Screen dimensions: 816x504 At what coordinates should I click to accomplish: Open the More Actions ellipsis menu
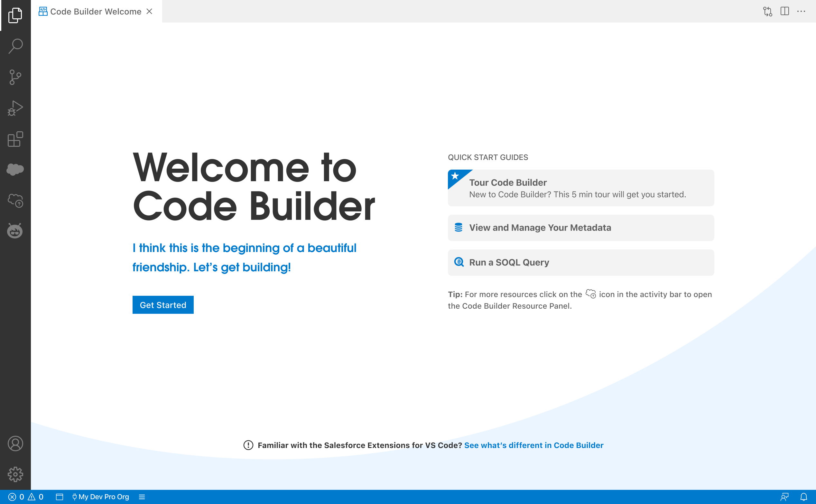coord(801,11)
